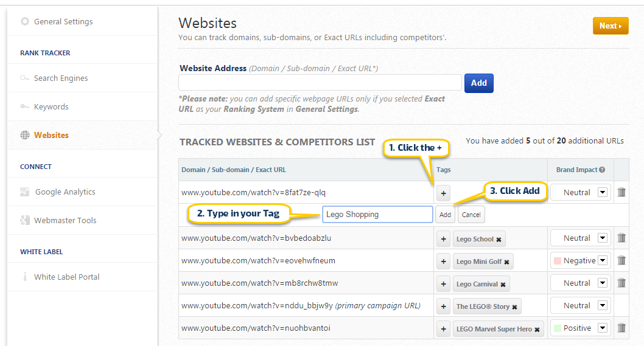Click Brand Impact help question icon
This screenshot has height=346, width=644.
(602, 170)
